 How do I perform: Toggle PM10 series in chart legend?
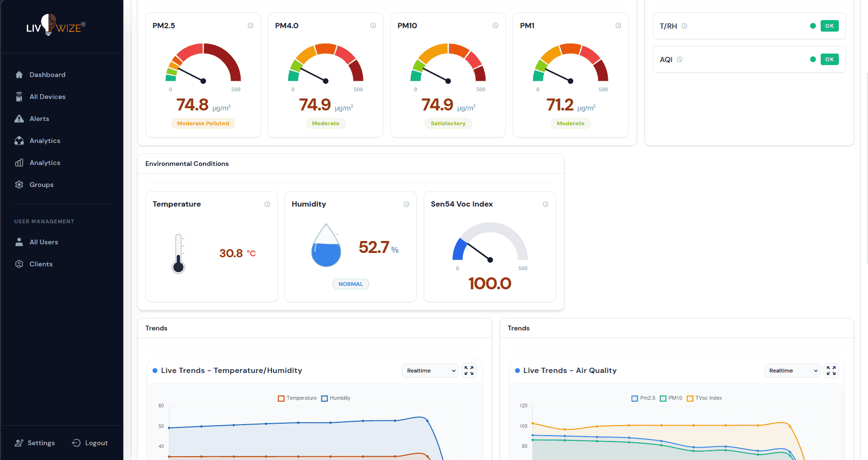[x=671, y=398]
